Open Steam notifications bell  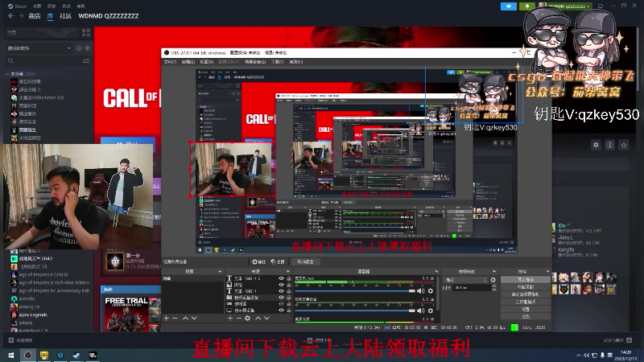point(527,6)
